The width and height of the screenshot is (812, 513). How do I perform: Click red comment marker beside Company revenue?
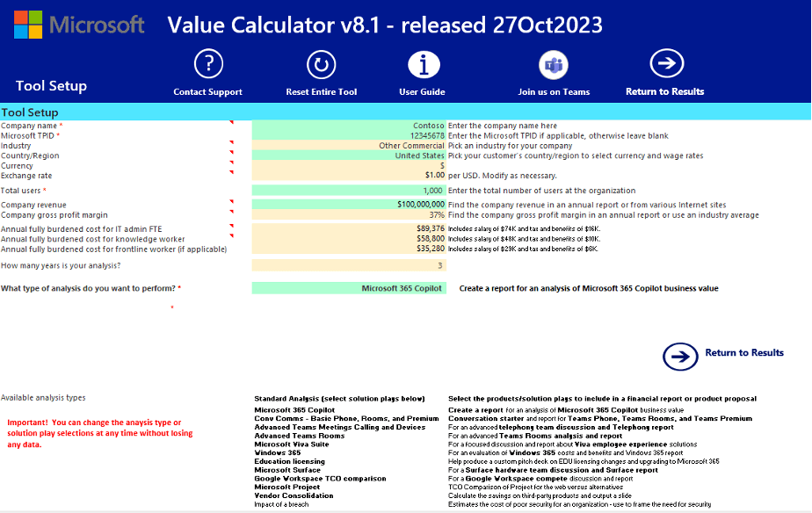coord(231,201)
